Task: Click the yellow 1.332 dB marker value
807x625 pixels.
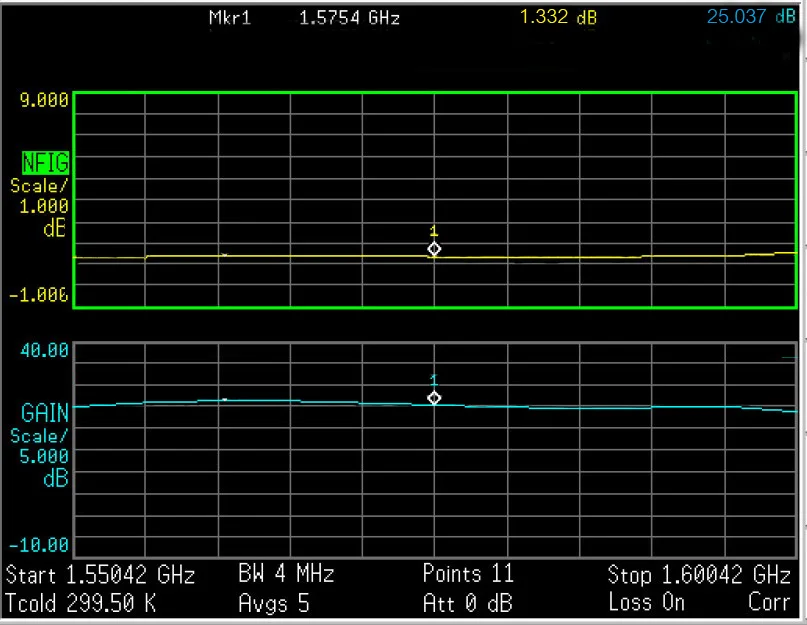Action: (x=558, y=18)
